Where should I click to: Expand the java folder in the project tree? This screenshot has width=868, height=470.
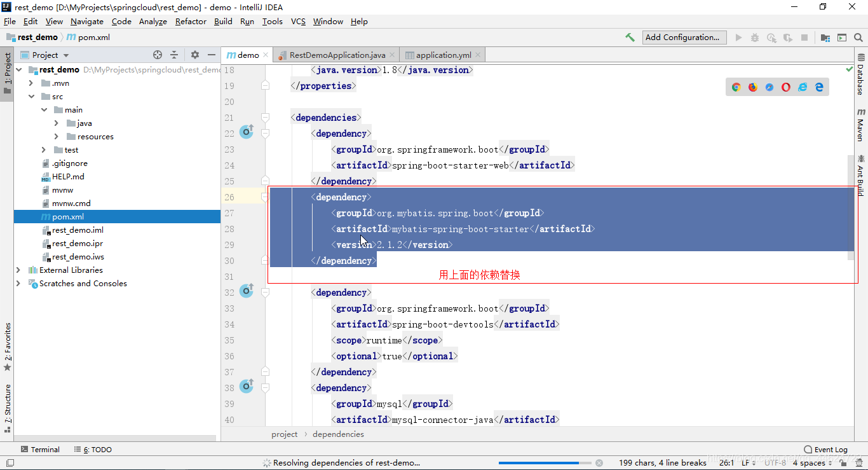click(x=57, y=123)
